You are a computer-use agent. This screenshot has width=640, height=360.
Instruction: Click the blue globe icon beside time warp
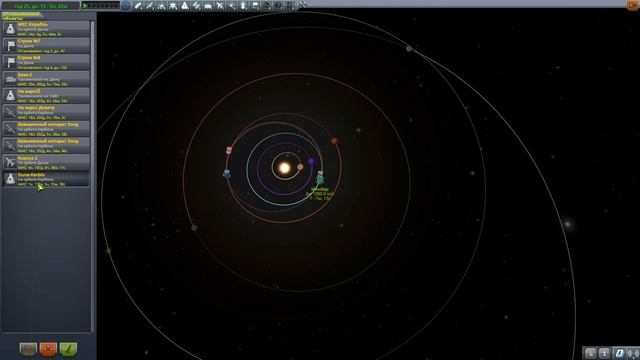[126, 5]
